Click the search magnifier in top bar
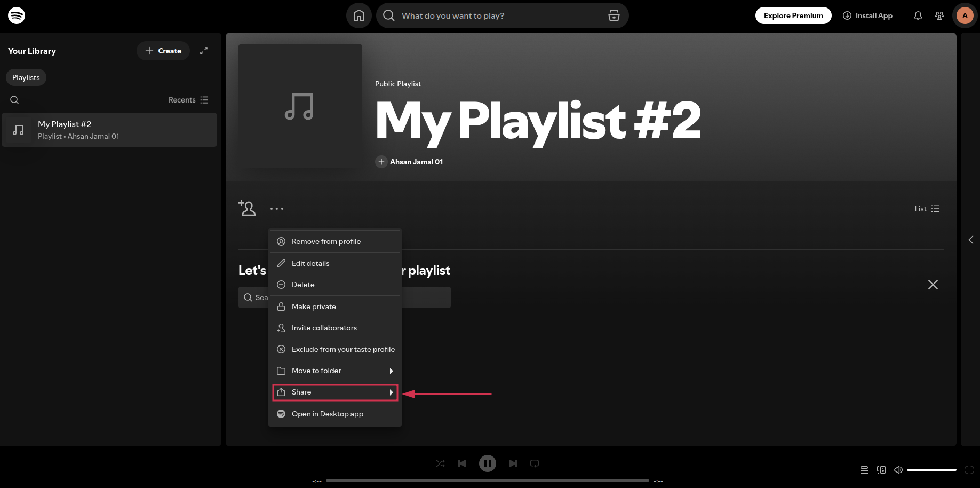This screenshot has height=488, width=980. click(389, 15)
